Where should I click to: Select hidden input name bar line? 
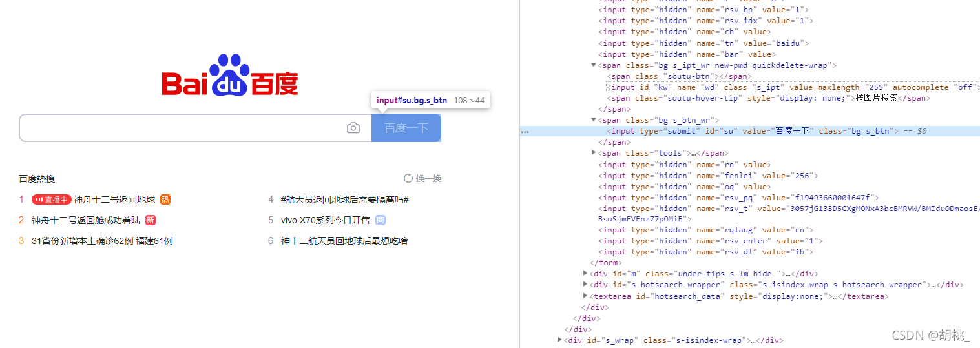pyautogui.click(x=687, y=54)
